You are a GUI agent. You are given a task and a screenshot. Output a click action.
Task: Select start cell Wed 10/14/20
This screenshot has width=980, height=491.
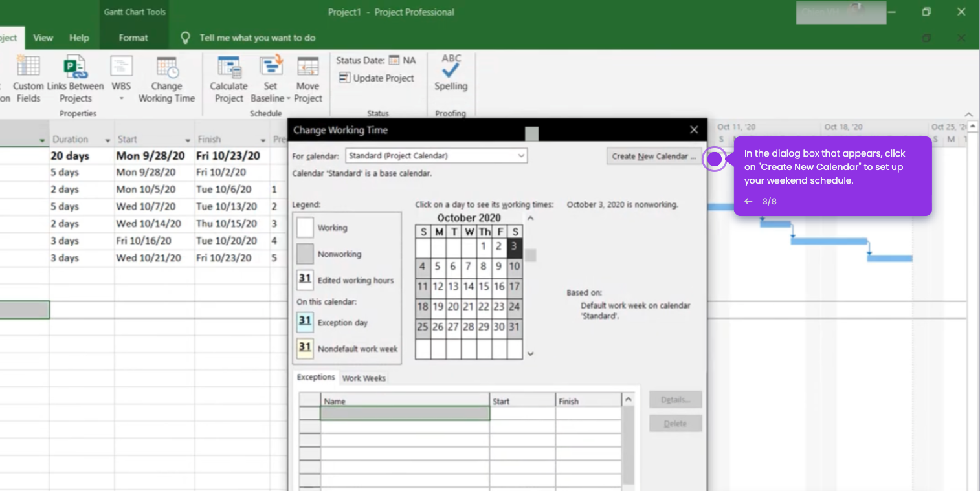(154, 224)
